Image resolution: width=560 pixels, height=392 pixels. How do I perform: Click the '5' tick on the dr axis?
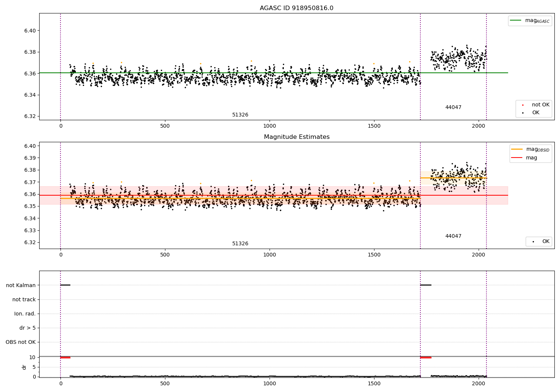[x=34, y=367]
